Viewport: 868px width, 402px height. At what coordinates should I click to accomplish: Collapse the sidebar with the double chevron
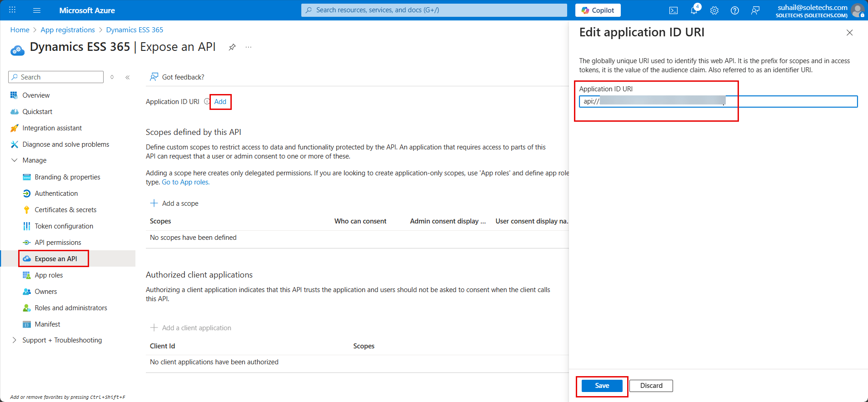tap(128, 77)
